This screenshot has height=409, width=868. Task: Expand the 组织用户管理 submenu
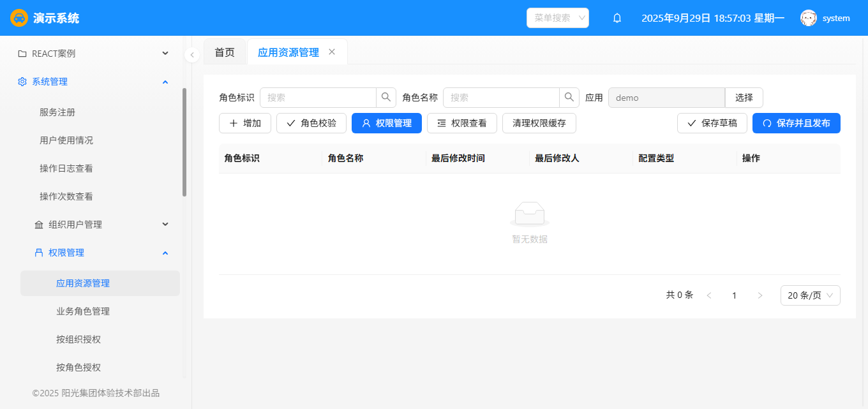pyautogui.click(x=101, y=225)
